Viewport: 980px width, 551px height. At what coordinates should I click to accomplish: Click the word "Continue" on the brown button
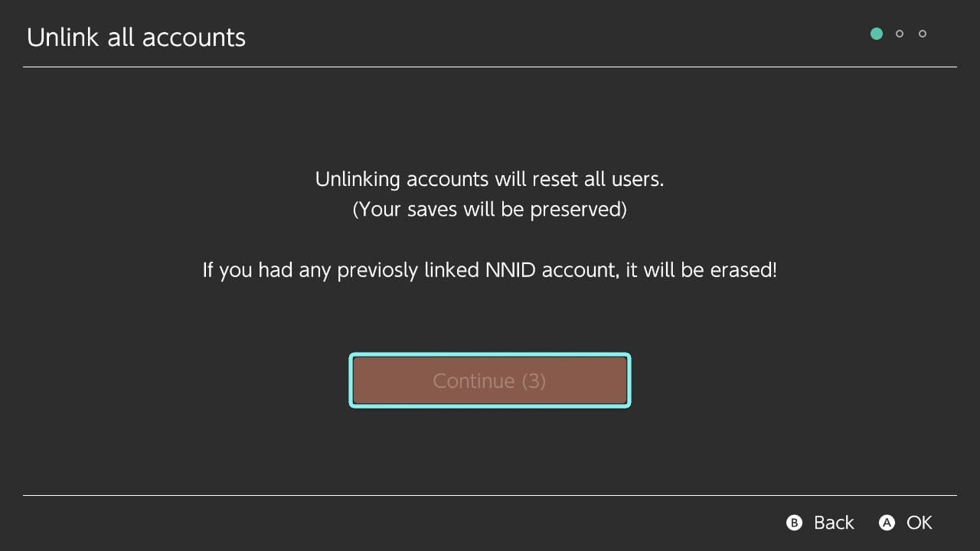coord(474,381)
